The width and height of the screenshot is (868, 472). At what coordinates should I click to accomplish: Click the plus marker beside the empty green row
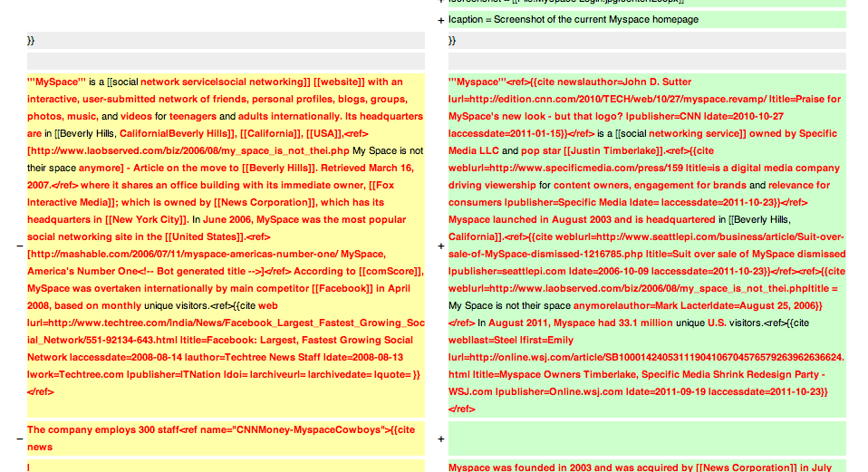pos(440,438)
